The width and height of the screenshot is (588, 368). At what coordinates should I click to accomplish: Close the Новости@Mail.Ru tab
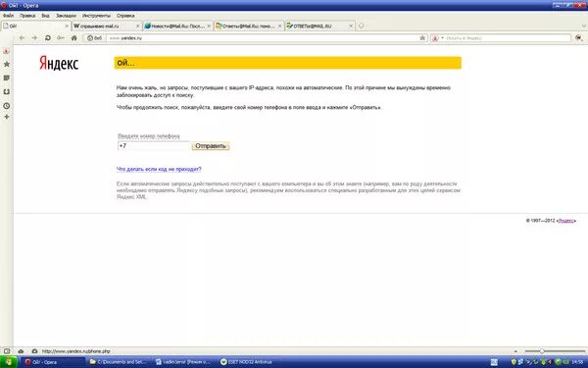(209, 26)
